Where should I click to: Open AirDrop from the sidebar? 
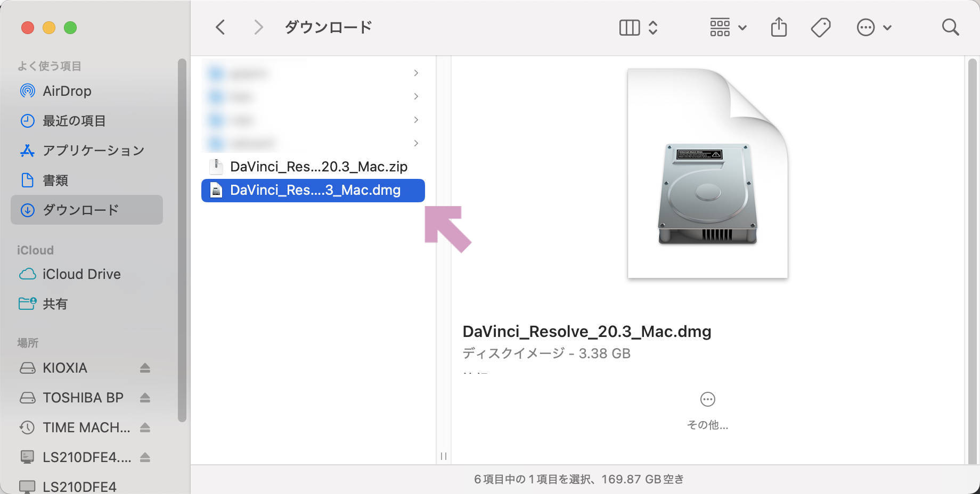[64, 90]
